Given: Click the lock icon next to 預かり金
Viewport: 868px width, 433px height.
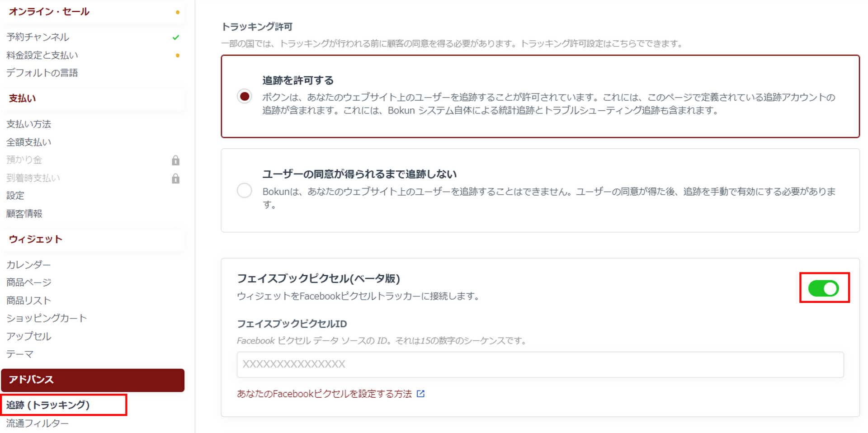Looking at the screenshot, I should (175, 160).
